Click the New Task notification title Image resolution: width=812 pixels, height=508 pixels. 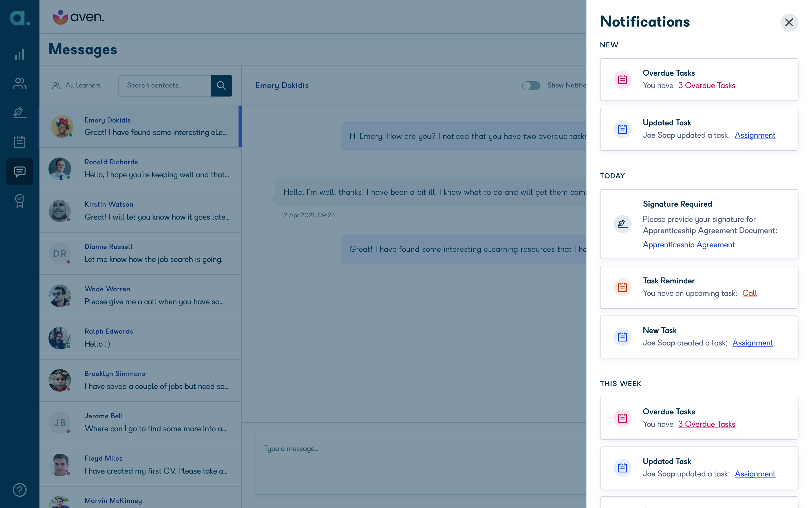tap(659, 330)
